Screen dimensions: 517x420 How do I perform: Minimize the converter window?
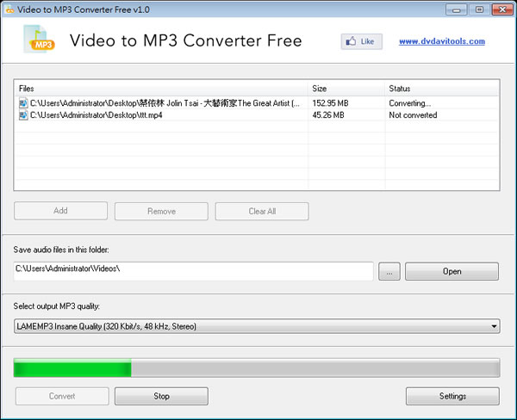coord(456,9)
